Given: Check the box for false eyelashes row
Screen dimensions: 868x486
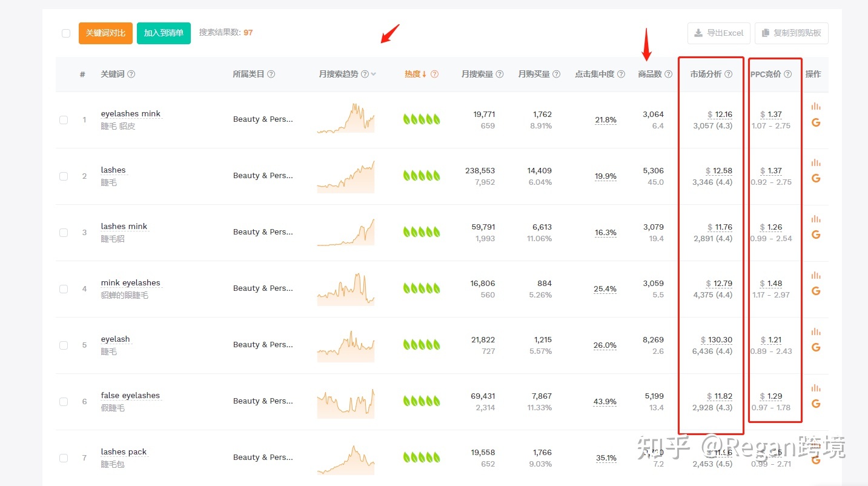Looking at the screenshot, I should 64,402.
